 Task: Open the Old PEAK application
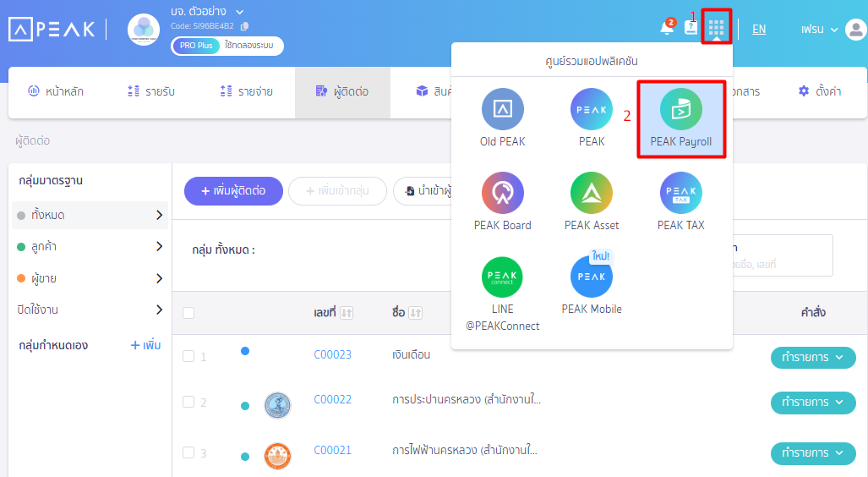pyautogui.click(x=502, y=118)
